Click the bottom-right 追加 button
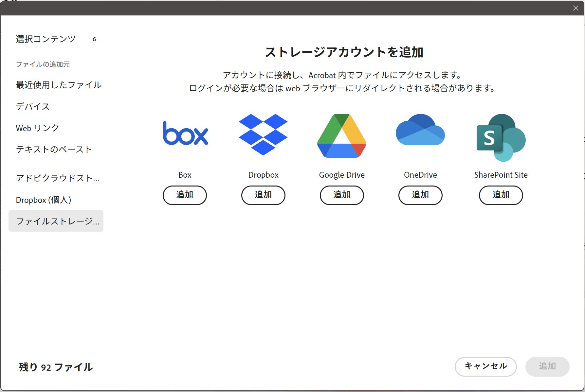This screenshot has width=585, height=392. click(547, 366)
